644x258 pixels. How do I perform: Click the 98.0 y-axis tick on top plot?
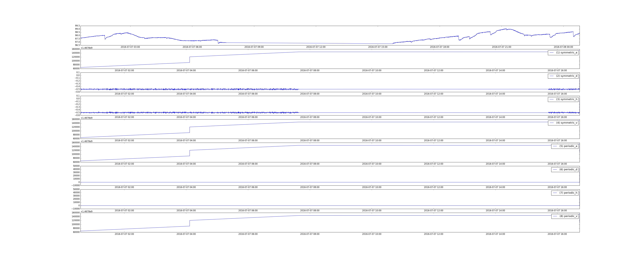coord(77,36)
